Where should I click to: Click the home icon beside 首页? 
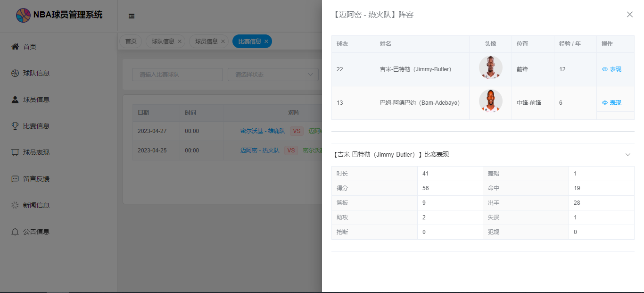(15, 47)
